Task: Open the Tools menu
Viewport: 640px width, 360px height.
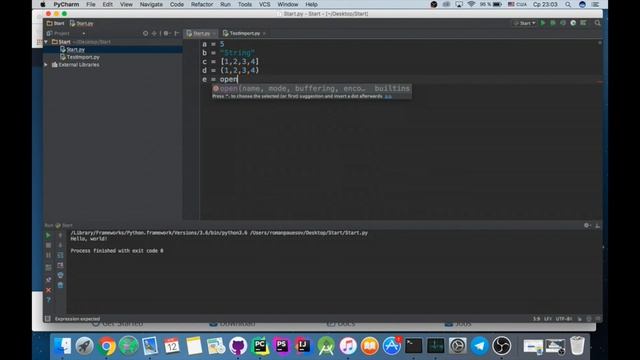Action: (244, 4)
